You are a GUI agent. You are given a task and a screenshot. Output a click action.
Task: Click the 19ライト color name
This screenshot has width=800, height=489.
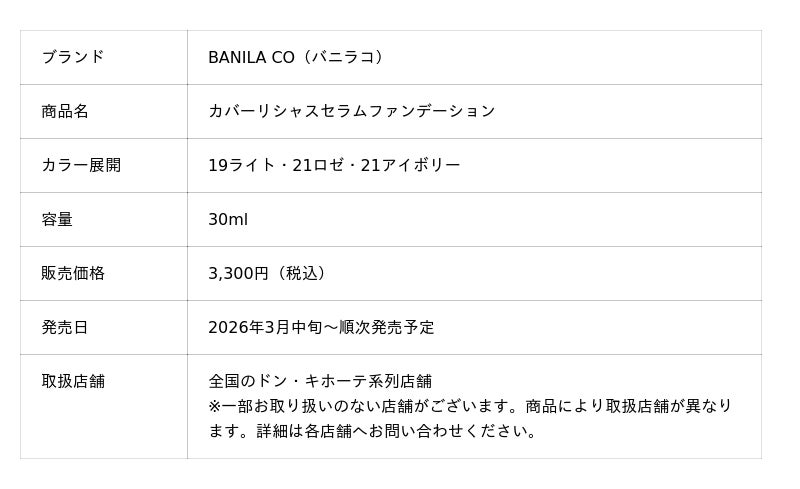[x=241, y=165]
